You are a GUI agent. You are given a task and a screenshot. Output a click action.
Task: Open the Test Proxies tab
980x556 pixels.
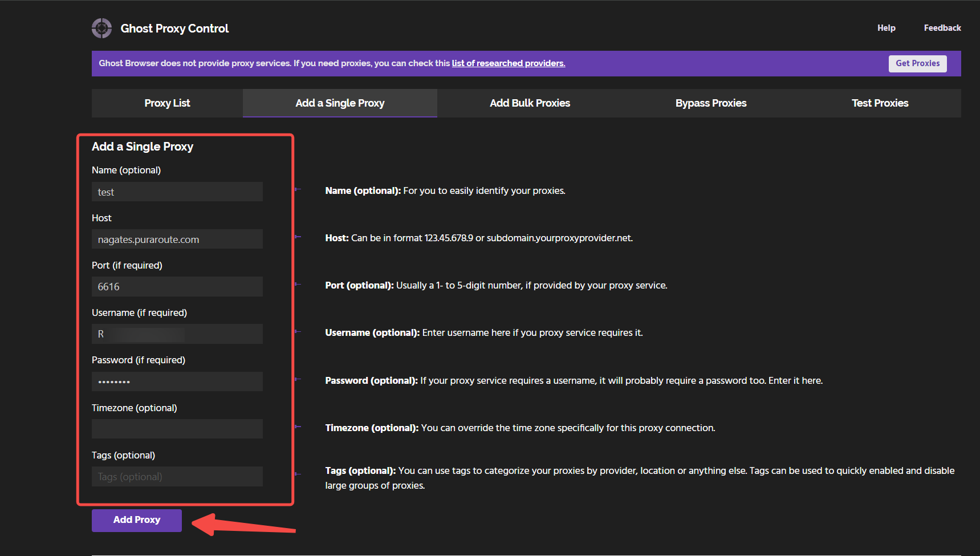pyautogui.click(x=880, y=103)
